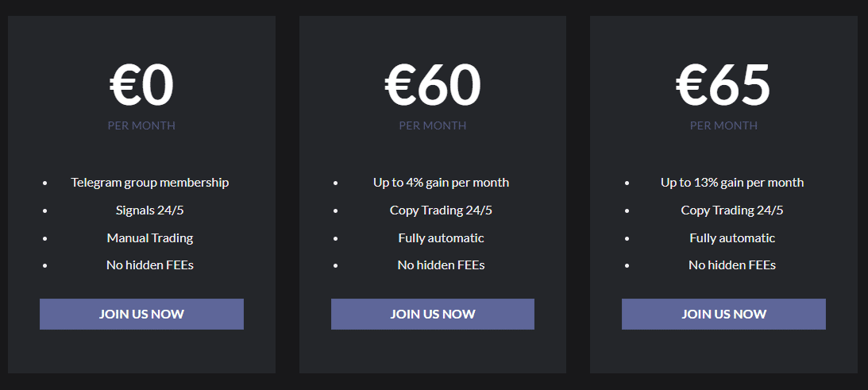Click 'Copy Trading 24/5' in €60 plan
868x390 pixels.
442,210
